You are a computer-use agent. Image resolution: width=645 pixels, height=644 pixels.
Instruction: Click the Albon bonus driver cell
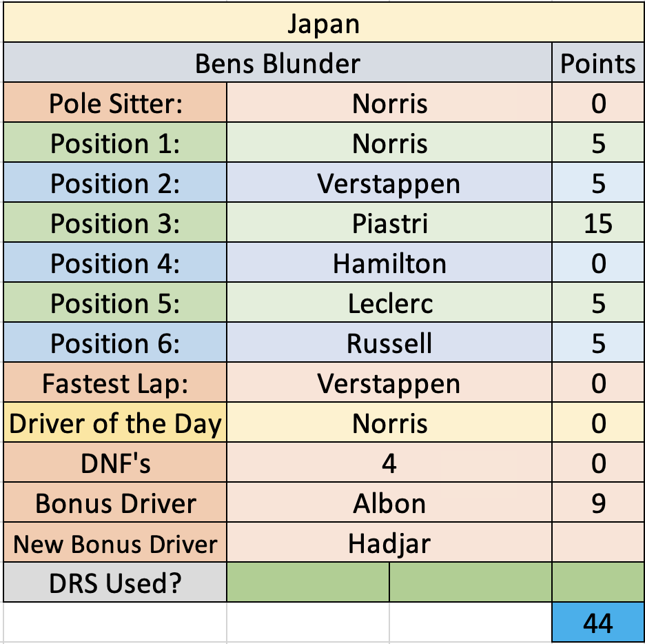tap(389, 502)
